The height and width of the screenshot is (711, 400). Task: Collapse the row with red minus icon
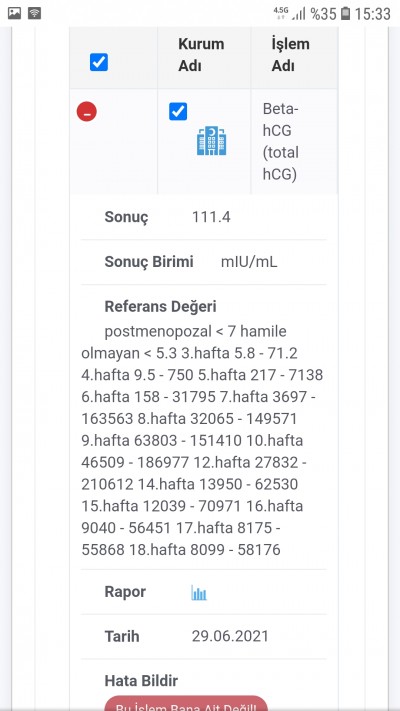click(87, 112)
